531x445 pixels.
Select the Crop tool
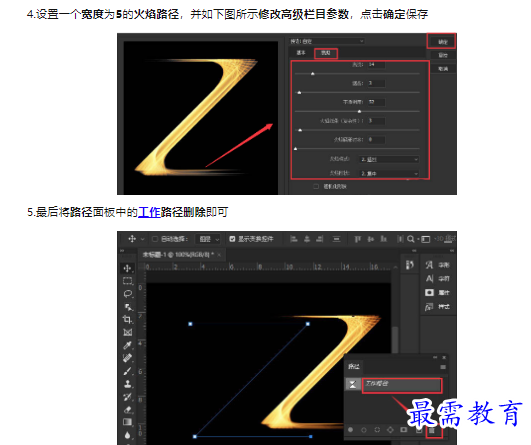point(128,319)
